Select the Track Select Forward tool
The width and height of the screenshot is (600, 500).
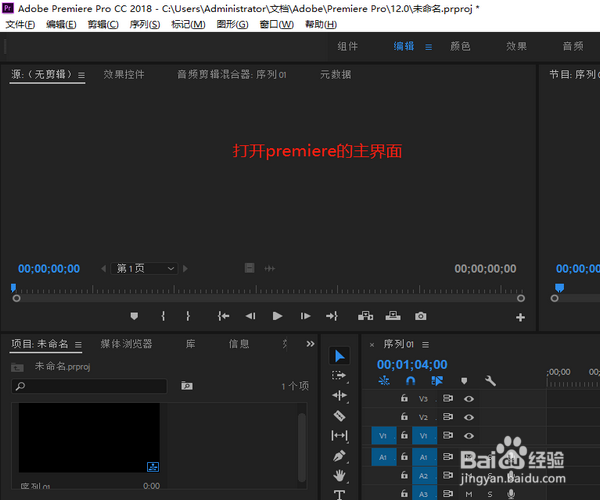(339, 376)
